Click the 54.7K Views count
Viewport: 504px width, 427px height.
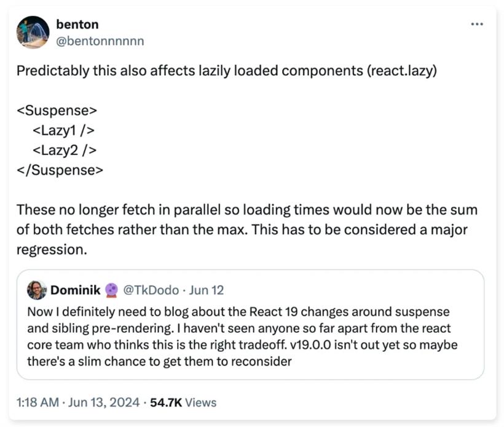(x=183, y=402)
